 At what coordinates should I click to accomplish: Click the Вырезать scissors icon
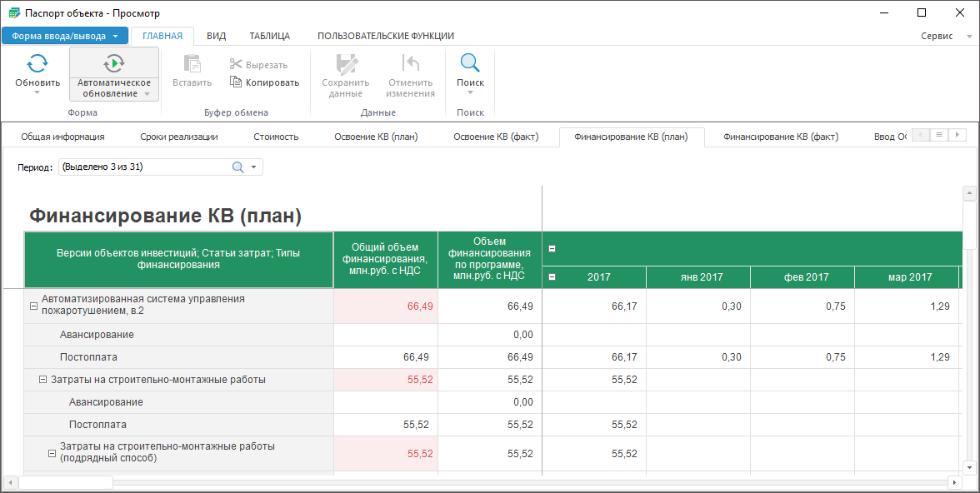236,65
